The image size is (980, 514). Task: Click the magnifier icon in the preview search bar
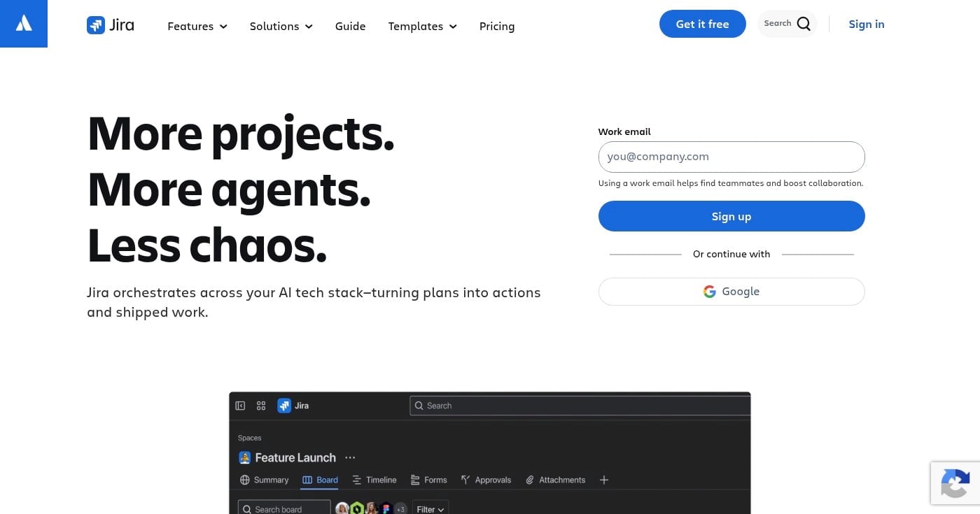(419, 406)
